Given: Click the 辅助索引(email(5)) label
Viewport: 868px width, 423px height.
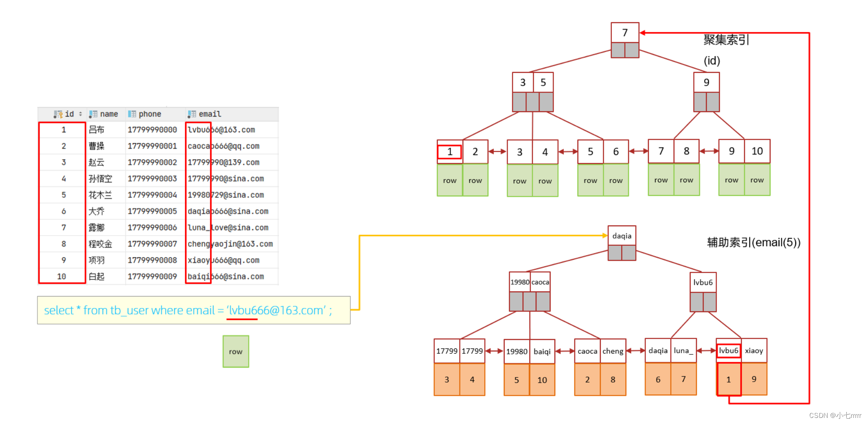Looking at the screenshot, I should coord(754,242).
